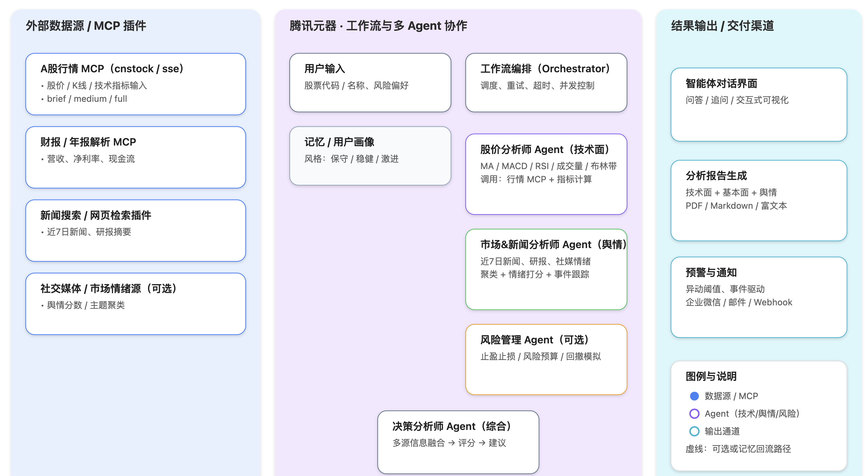Click the 外部数据源 / MCP 插件 heading

[86, 26]
